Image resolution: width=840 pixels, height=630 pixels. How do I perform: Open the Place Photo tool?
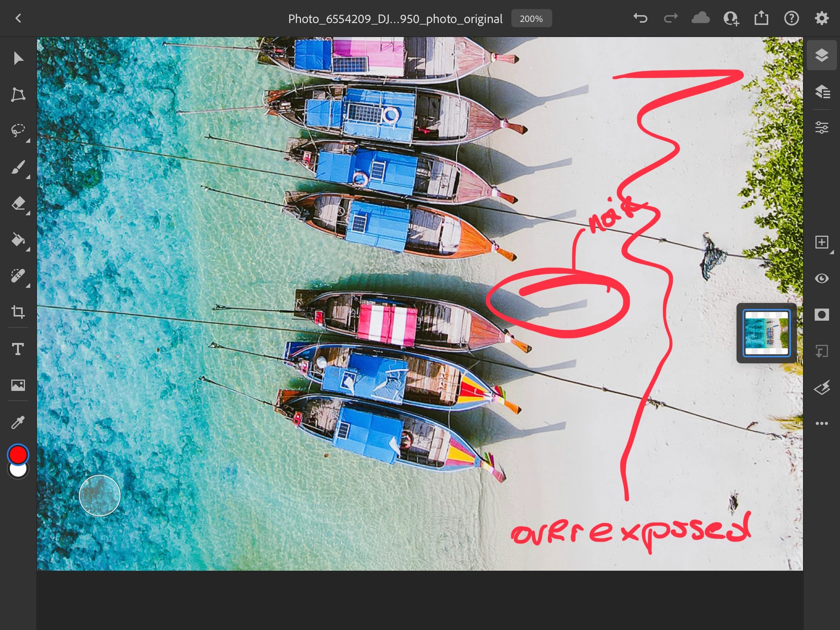click(x=18, y=385)
